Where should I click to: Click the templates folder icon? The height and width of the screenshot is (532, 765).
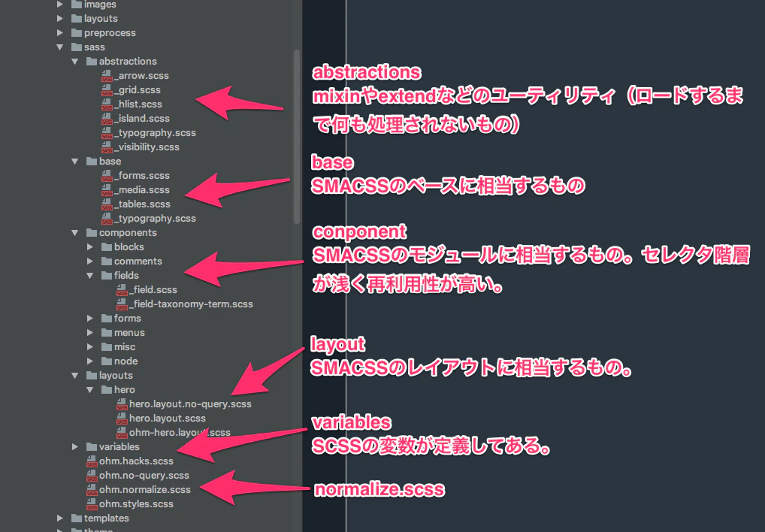(77, 518)
